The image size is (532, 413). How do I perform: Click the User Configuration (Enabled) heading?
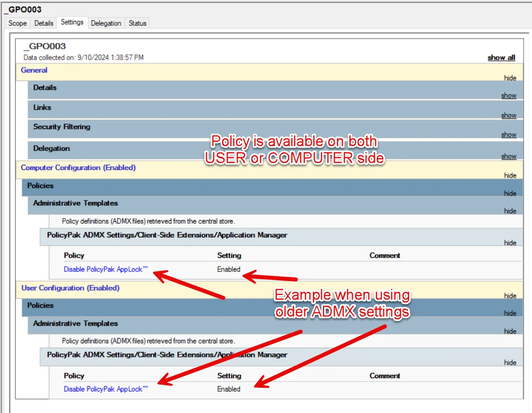click(x=70, y=288)
